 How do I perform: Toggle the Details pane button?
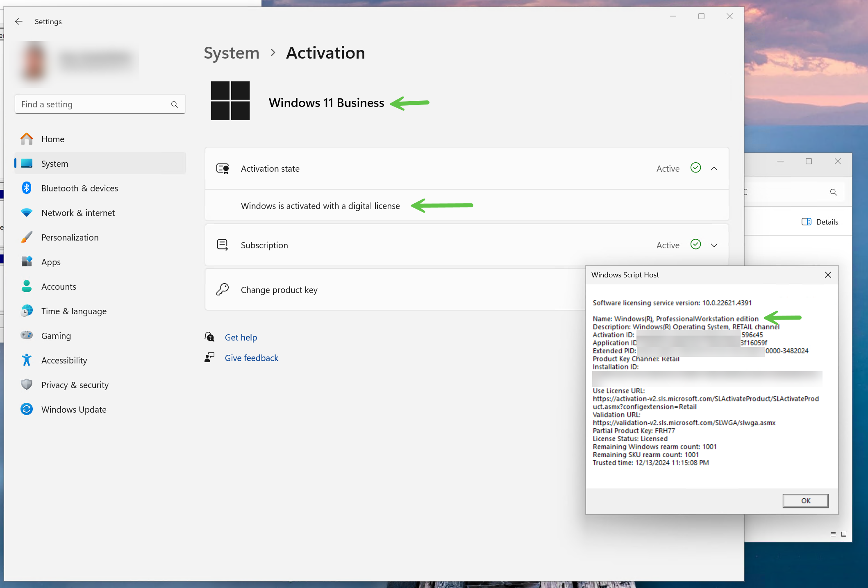tap(820, 222)
